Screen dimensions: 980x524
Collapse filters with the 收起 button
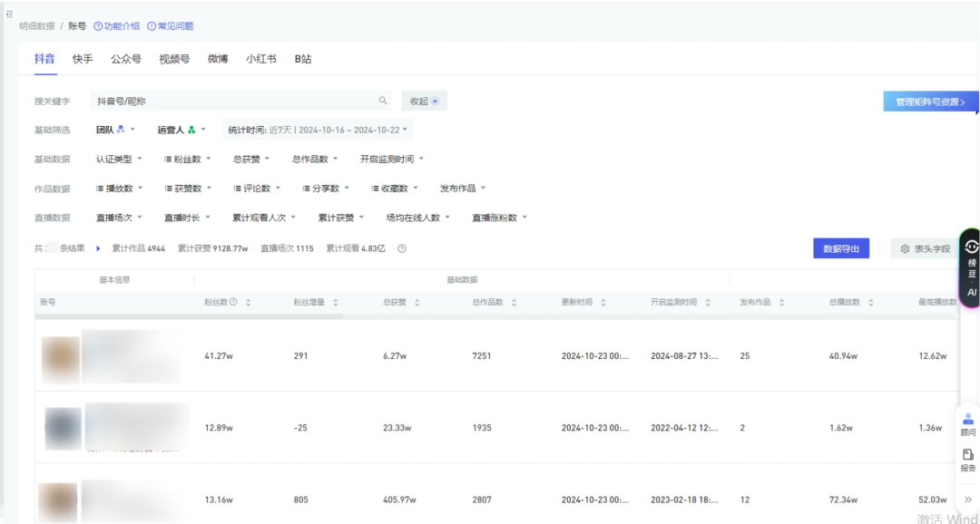(x=425, y=101)
